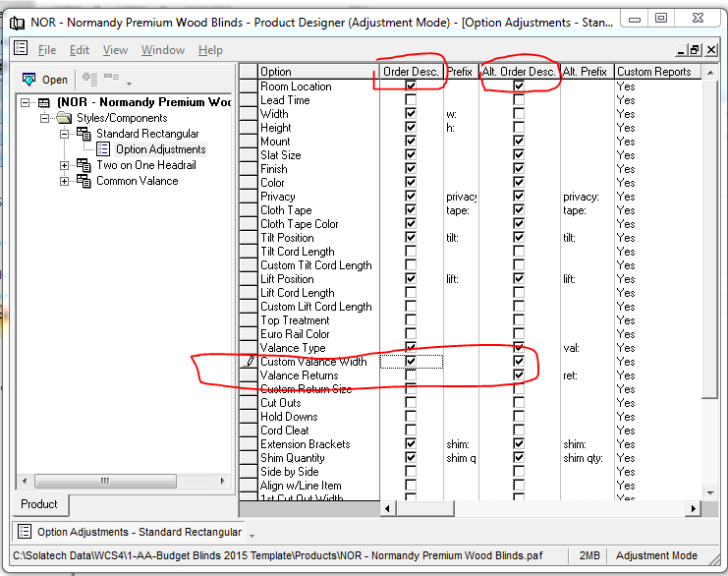Click the Adjustment Mode status bar panel
The width and height of the screenshot is (728, 576).
point(656,555)
